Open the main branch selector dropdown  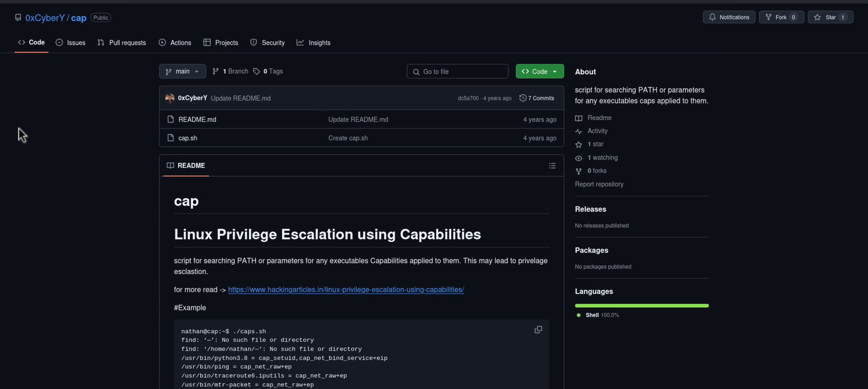(x=182, y=71)
